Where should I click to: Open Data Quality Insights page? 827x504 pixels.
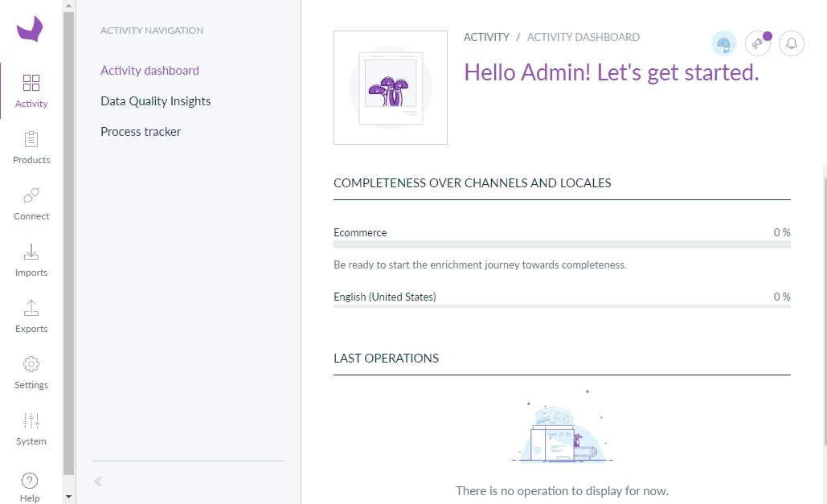click(155, 101)
